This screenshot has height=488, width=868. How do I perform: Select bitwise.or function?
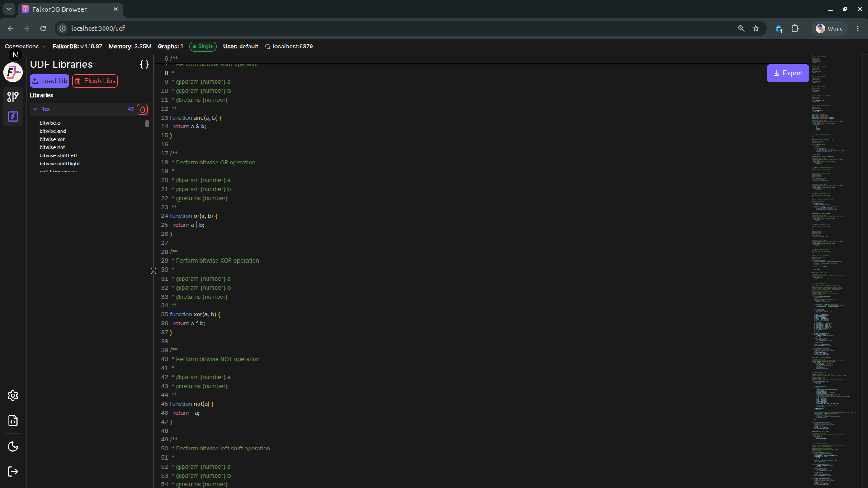pos(51,123)
